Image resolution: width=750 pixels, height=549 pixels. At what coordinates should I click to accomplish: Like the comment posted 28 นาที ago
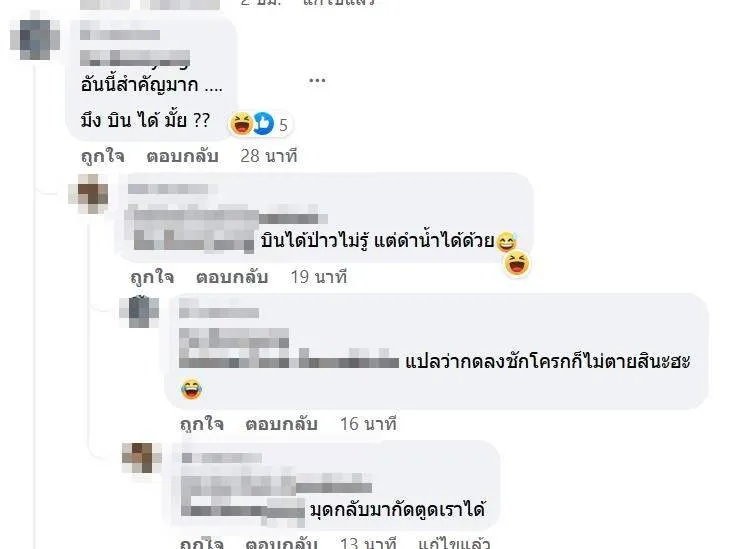pyautogui.click(x=103, y=156)
